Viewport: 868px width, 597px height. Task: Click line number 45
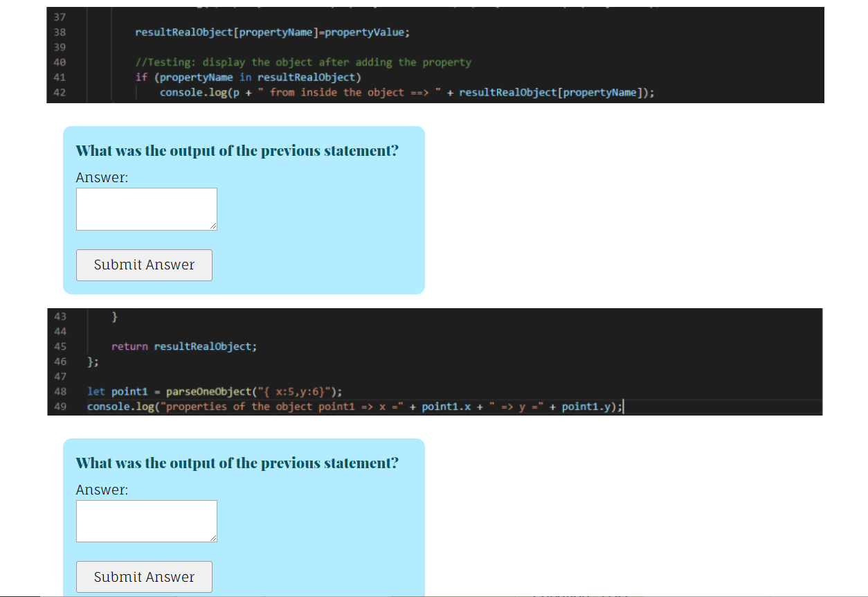coord(60,346)
